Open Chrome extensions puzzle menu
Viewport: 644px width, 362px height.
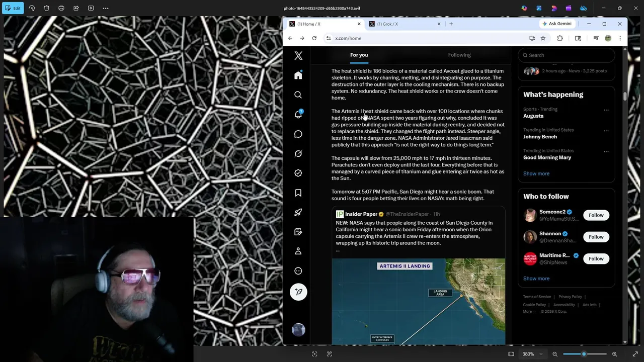[x=559, y=38]
